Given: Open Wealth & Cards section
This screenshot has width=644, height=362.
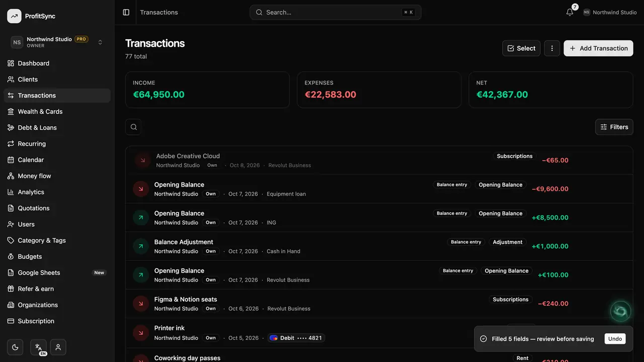Looking at the screenshot, I should pos(57,112).
